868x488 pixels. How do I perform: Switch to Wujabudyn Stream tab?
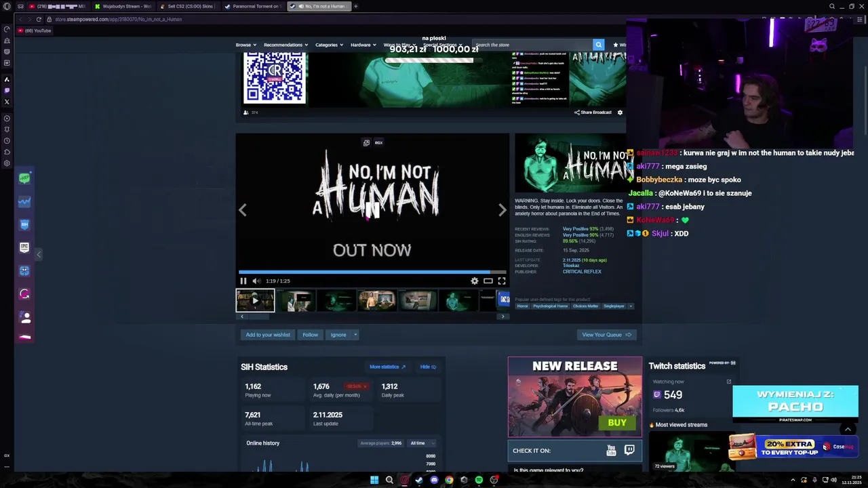(123, 6)
